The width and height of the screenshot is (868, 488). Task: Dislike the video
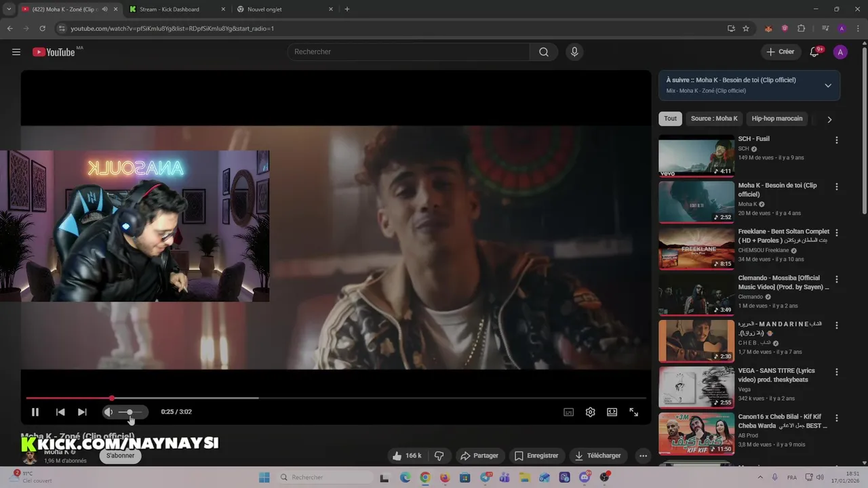point(439,456)
